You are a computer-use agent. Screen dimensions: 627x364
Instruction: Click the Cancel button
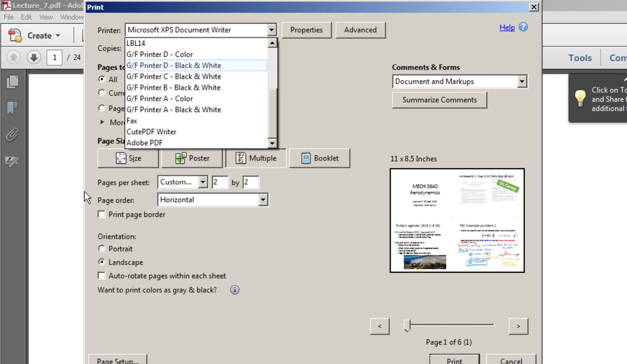click(x=511, y=359)
